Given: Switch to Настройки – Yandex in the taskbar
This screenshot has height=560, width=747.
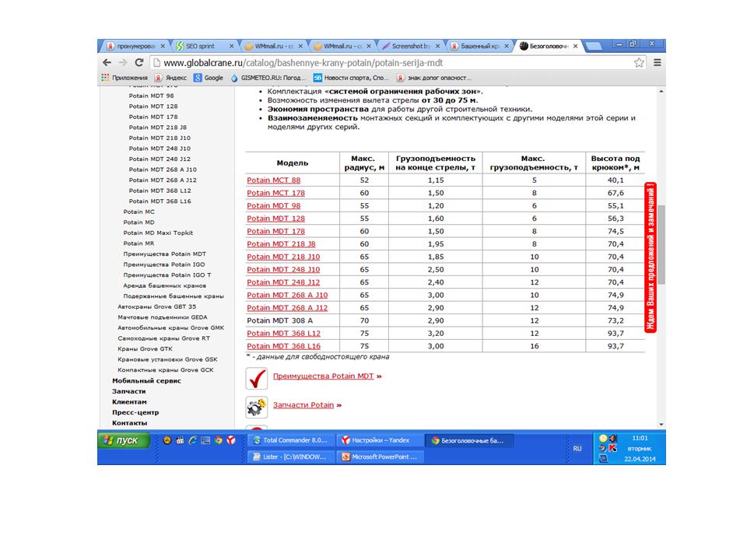Looking at the screenshot, I should pos(379,440).
